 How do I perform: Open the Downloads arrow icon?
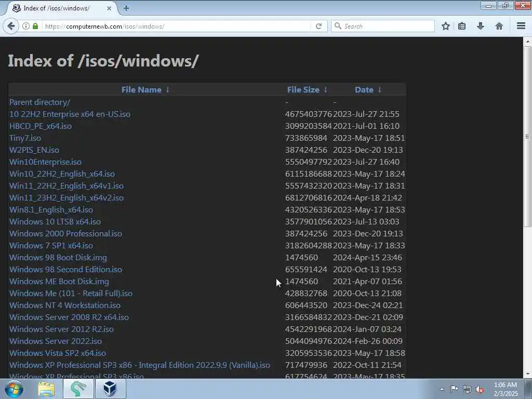pyautogui.click(x=480, y=26)
